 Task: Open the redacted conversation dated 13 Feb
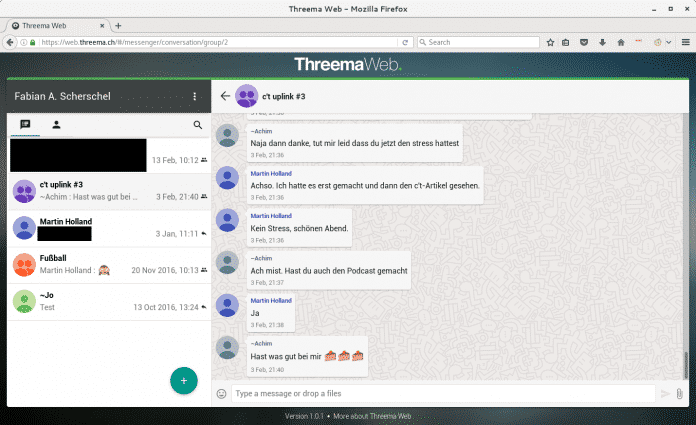pyautogui.click(x=110, y=155)
